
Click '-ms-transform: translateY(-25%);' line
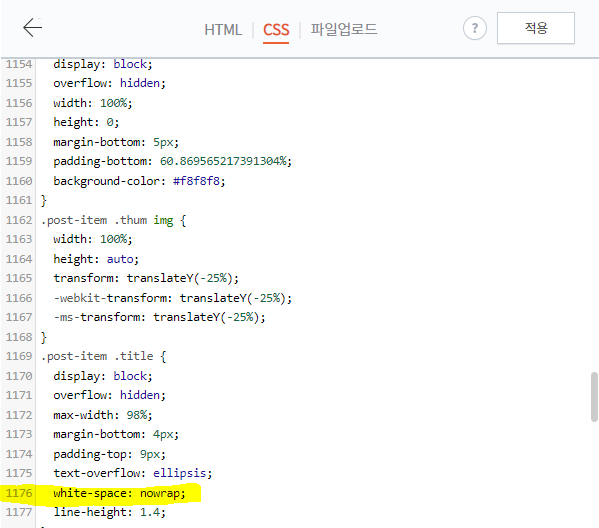coord(159,317)
